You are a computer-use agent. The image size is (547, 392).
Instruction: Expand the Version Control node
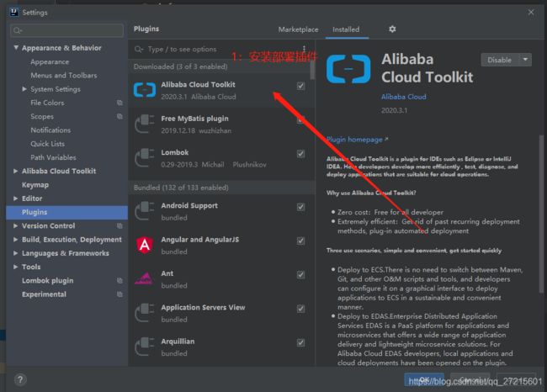[16, 225]
